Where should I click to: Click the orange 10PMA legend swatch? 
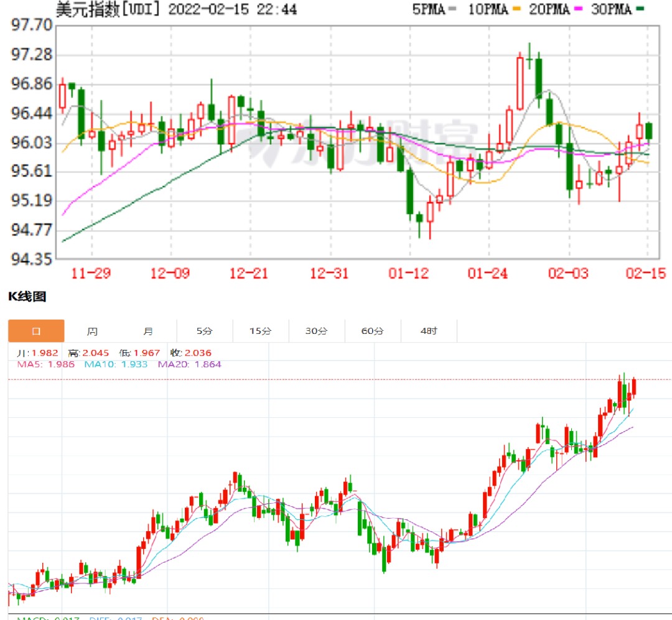[x=516, y=9]
